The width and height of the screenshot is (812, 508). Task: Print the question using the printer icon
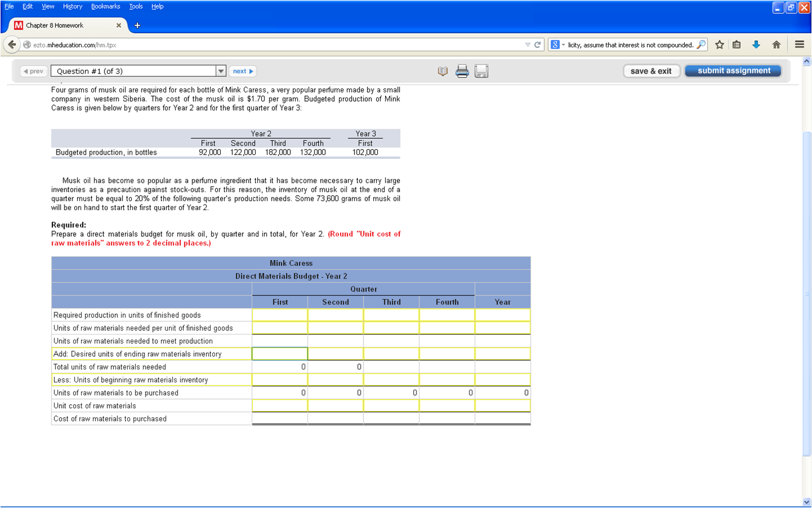[x=462, y=71]
